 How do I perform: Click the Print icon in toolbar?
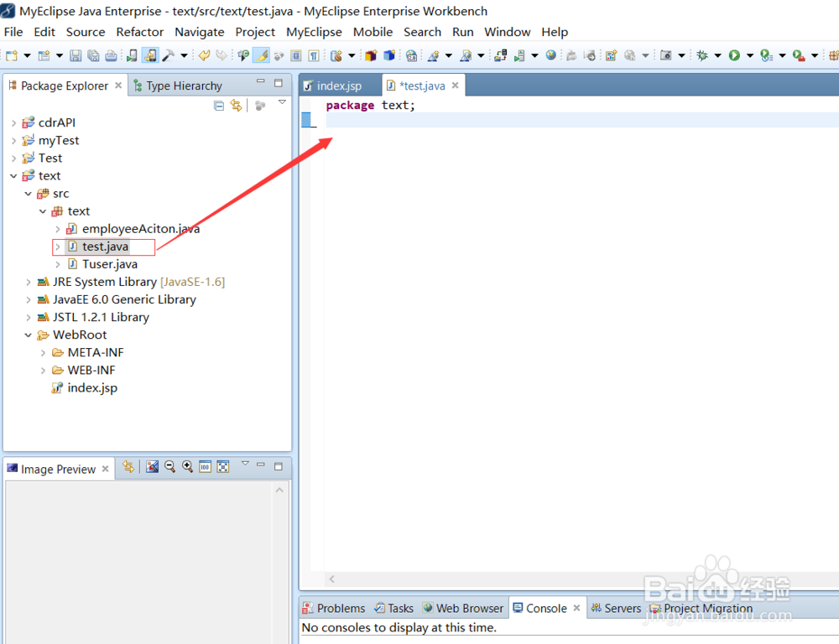[x=111, y=55]
